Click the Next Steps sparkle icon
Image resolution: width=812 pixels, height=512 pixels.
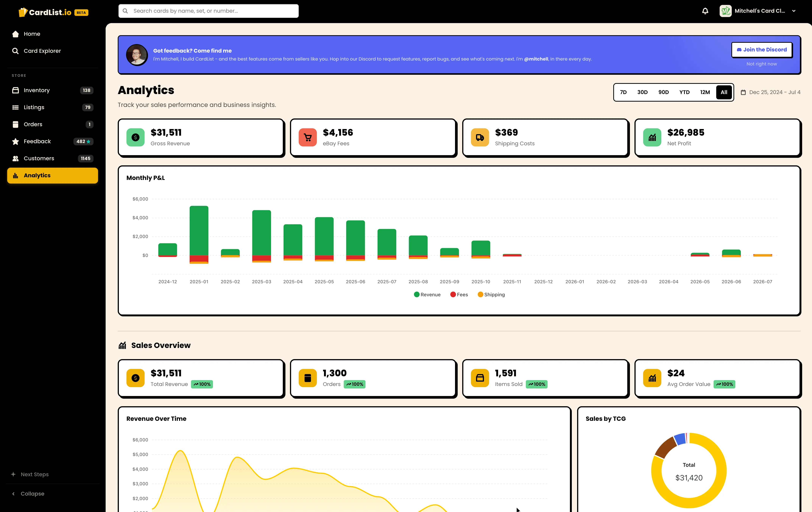13,474
